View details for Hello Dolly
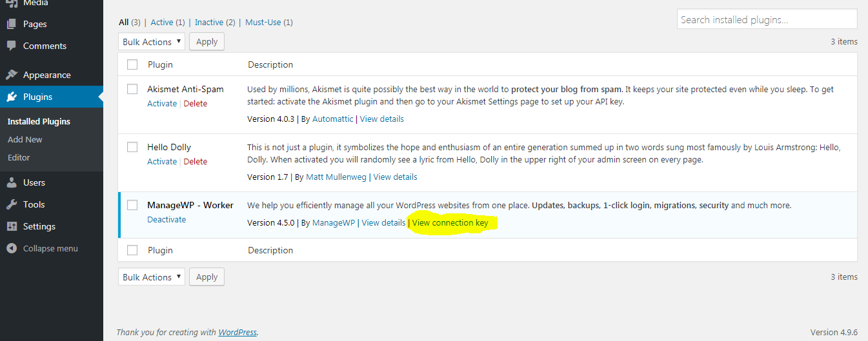868x341 pixels. pyautogui.click(x=396, y=177)
